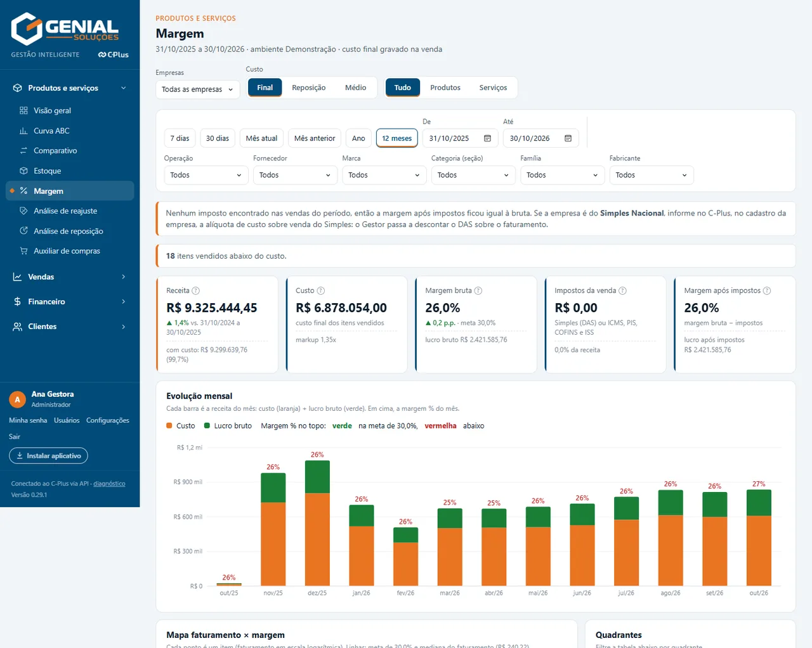
Task: Choose the Mês anterior period
Action: (315, 138)
